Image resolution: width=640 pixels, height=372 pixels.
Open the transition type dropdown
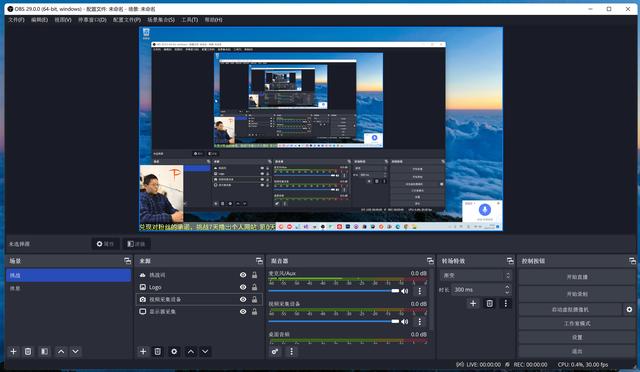coord(476,275)
